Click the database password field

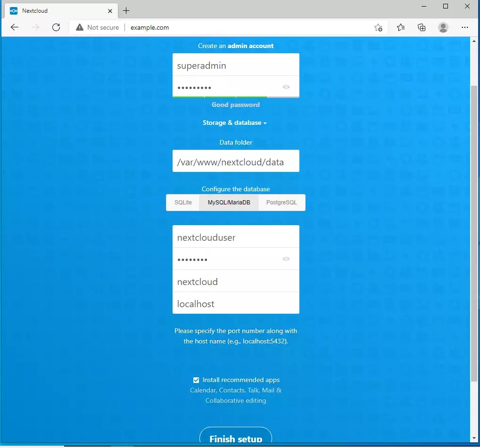point(236,259)
